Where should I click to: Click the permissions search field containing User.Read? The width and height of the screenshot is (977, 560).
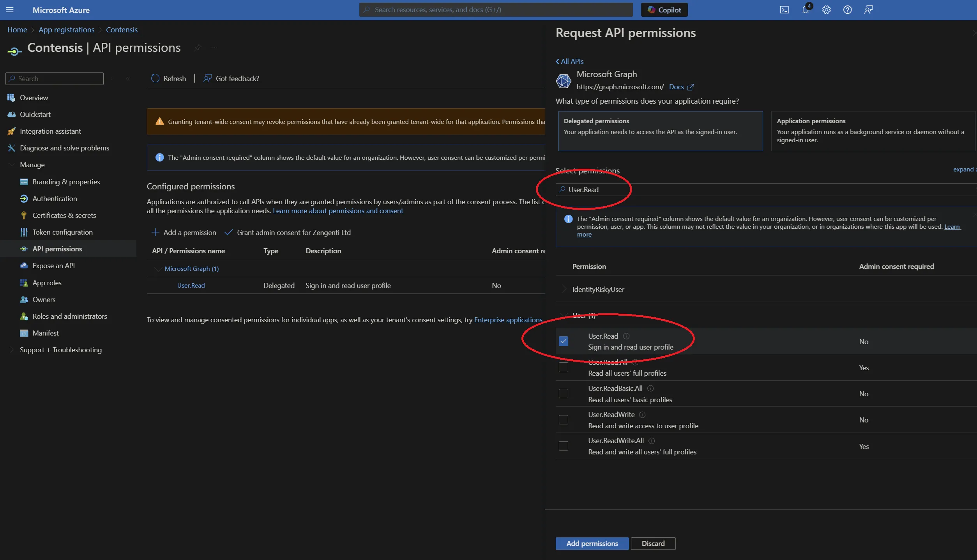click(x=766, y=189)
